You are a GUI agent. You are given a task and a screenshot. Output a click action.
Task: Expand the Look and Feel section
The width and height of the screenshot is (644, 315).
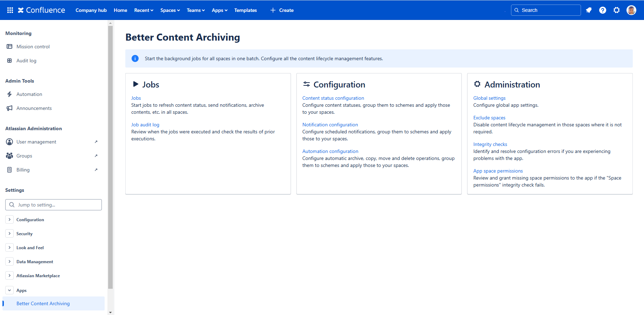(9, 247)
